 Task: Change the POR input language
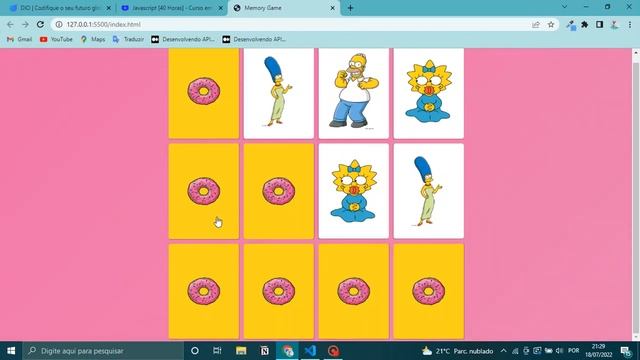(x=573, y=351)
